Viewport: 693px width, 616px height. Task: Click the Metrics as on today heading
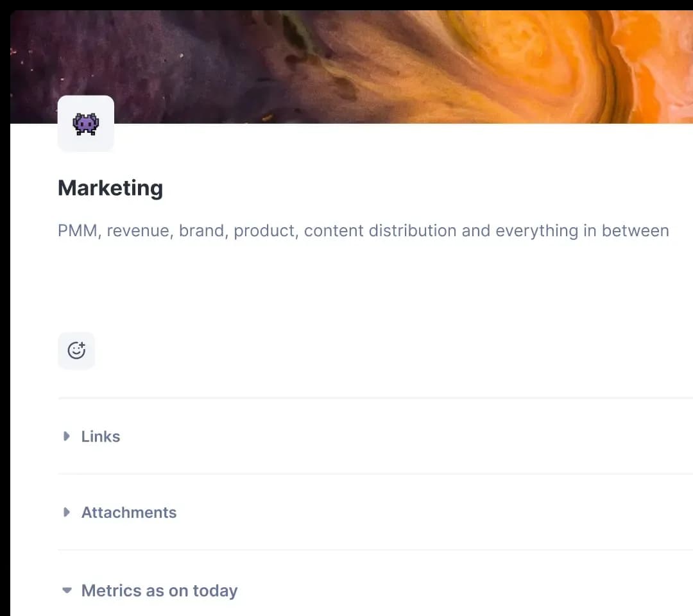159,590
